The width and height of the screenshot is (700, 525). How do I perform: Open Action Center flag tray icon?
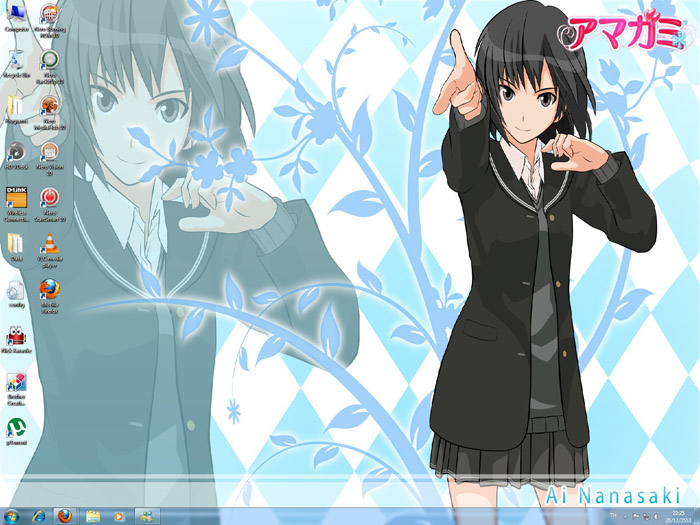pos(636,517)
